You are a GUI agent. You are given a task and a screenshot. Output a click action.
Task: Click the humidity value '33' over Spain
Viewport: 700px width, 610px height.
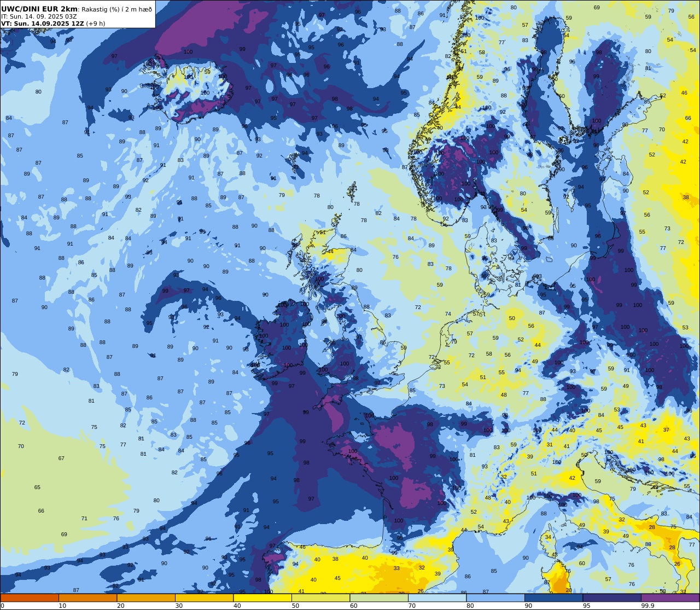[x=396, y=568]
